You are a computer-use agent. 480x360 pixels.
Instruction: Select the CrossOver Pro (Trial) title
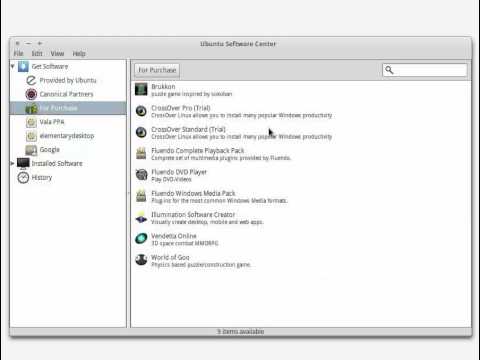coord(181,108)
